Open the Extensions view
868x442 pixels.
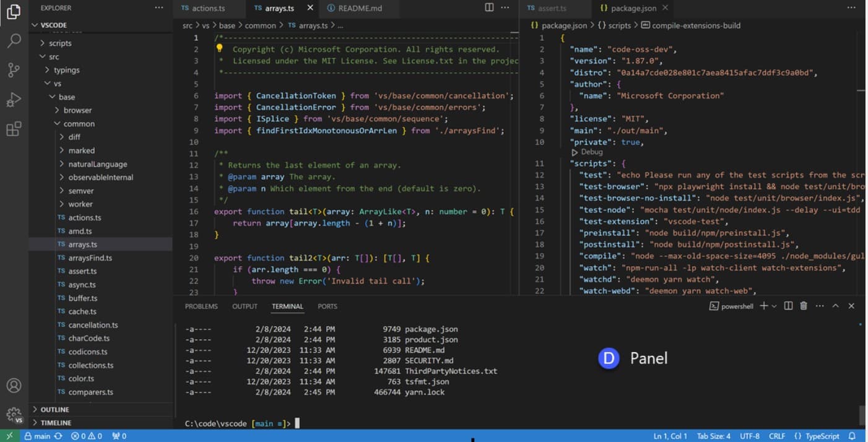point(14,129)
